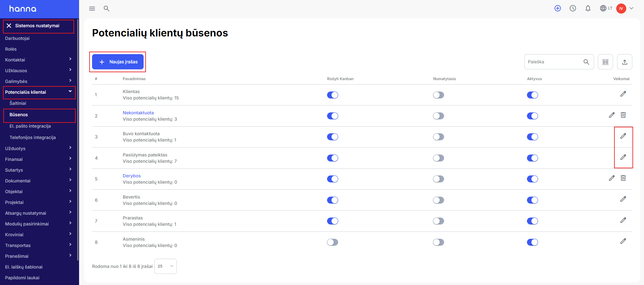Screen dimensions: 644x285
Task: Disable Aktyvus for Prarastas
Action: pyautogui.click(x=532, y=221)
